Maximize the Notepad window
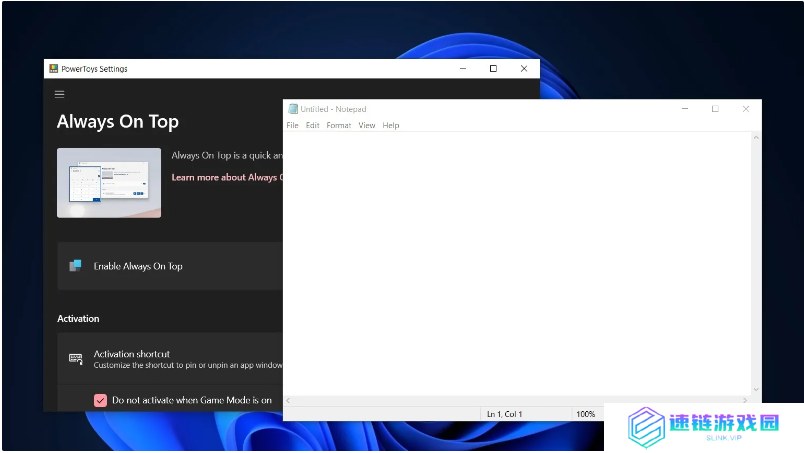 click(715, 109)
